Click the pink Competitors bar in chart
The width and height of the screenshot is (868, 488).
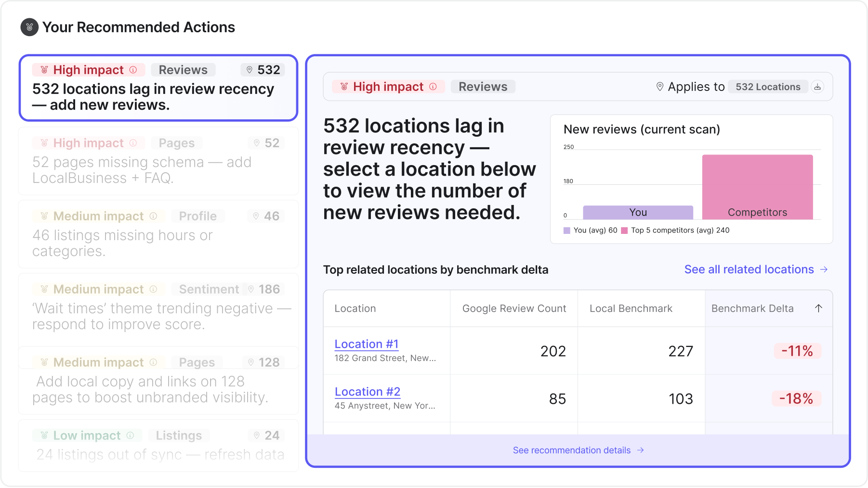(x=757, y=185)
